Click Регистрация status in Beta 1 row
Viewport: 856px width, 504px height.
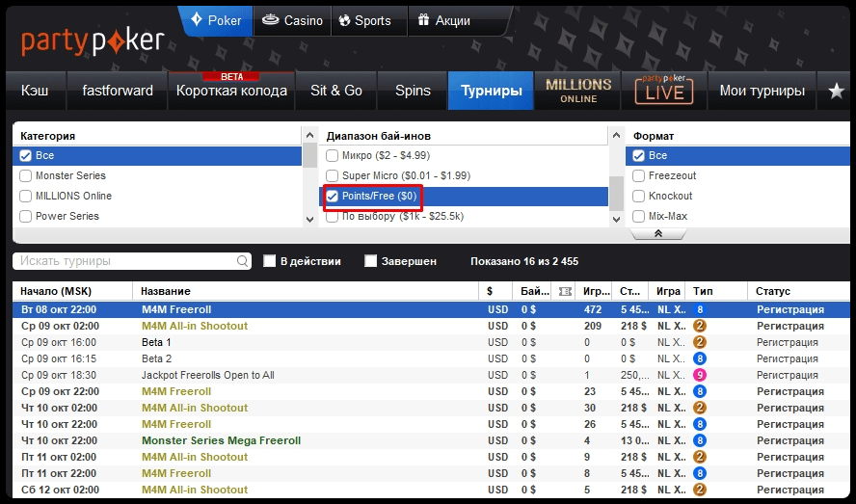coord(788,342)
